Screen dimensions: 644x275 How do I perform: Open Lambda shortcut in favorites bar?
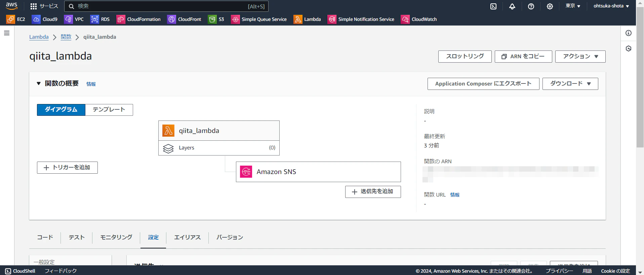click(307, 20)
